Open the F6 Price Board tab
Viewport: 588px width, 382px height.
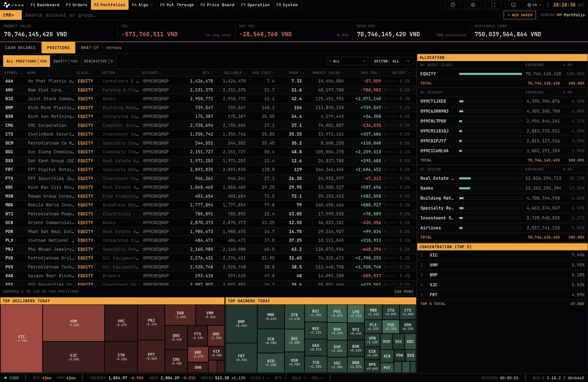[217, 5]
